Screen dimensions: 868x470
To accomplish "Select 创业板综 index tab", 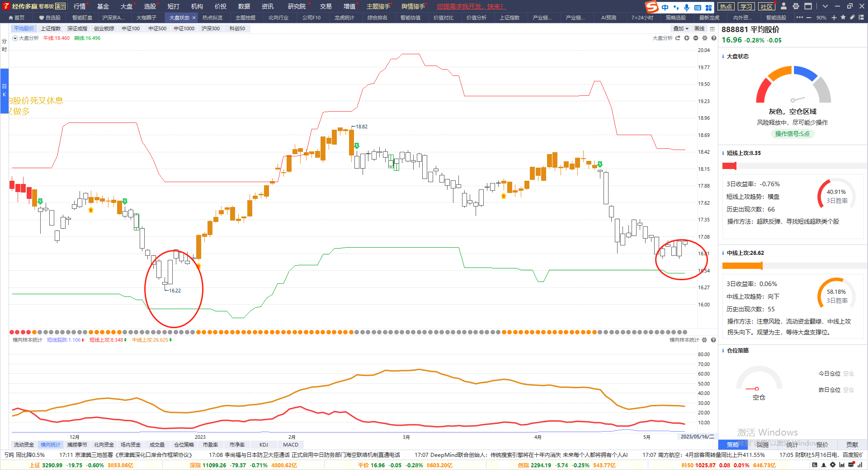I will [104, 28].
